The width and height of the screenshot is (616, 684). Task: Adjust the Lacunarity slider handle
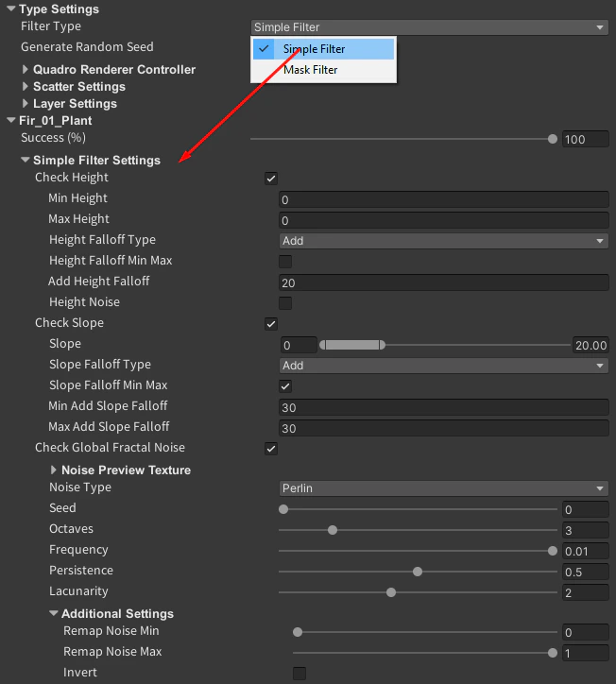[391, 592]
